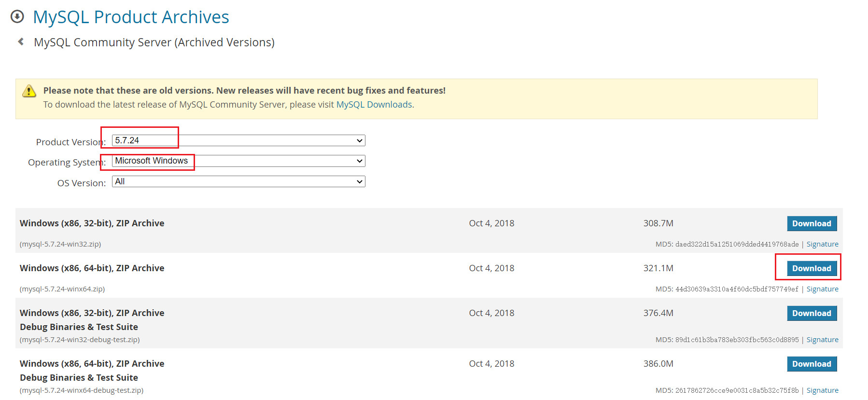Click the mysql-5.7.24-win32.zip filename text
This screenshot has height=400, width=868.
pos(60,244)
